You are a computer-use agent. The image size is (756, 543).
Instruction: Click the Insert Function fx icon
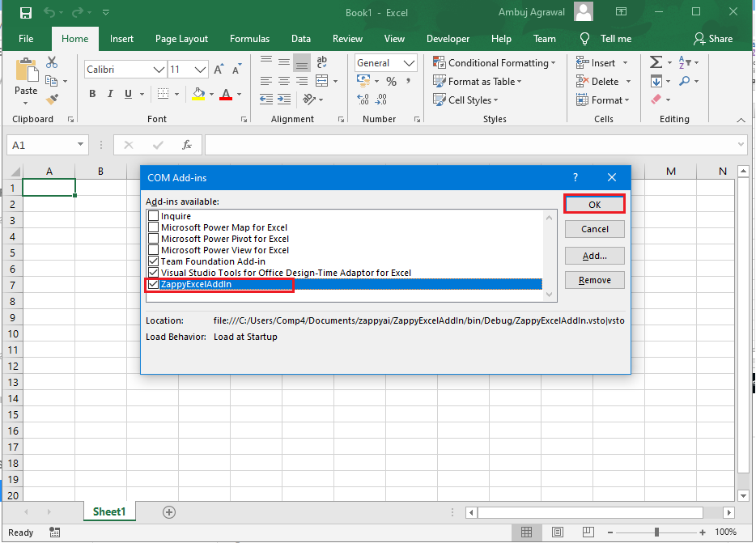187,145
